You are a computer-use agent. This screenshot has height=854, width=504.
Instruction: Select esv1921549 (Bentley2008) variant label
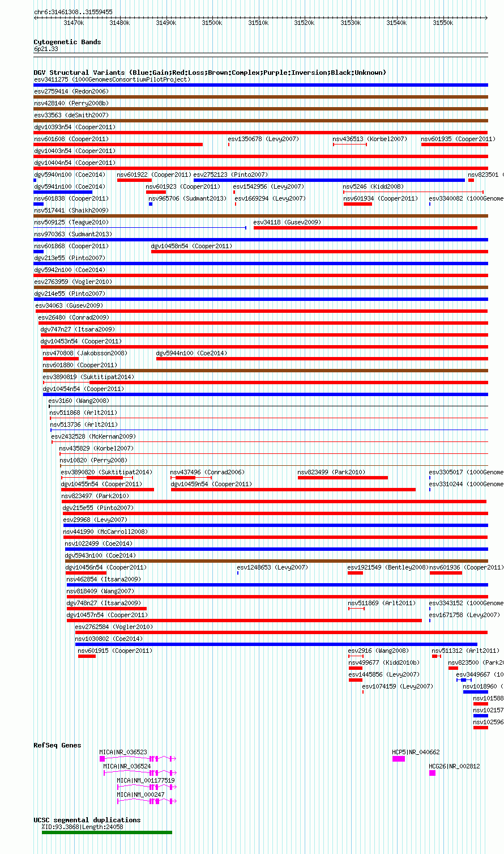click(388, 567)
